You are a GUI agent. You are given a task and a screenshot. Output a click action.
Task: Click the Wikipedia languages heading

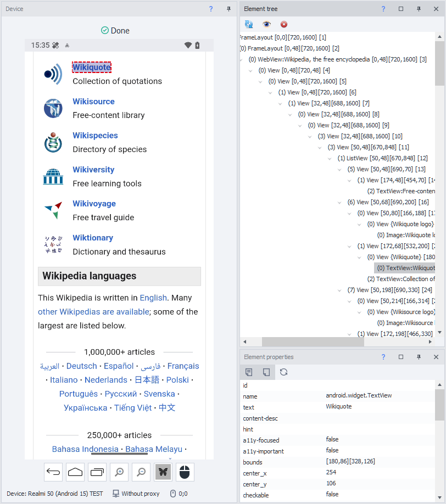click(90, 276)
